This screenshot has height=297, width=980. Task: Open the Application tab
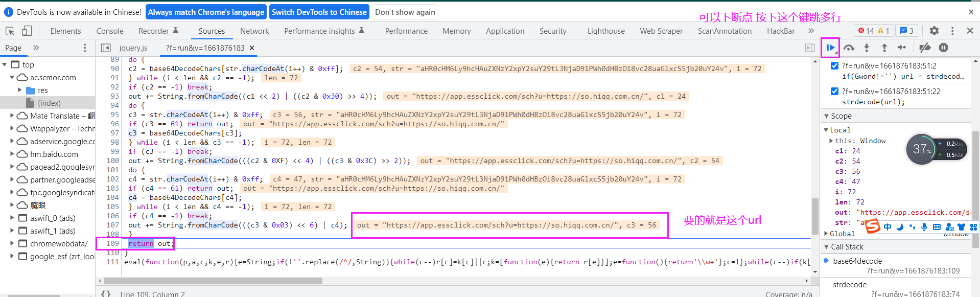(x=505, y=31)
